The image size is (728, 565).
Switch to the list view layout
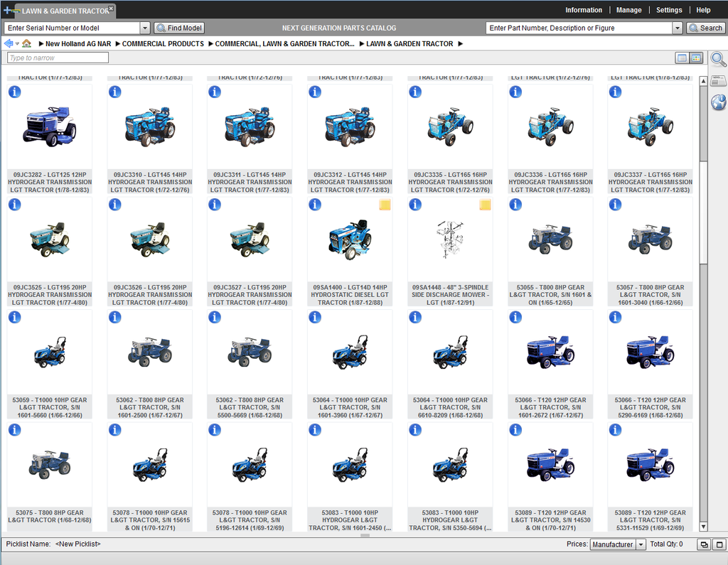pyautogui.click(x=682, y=58)
